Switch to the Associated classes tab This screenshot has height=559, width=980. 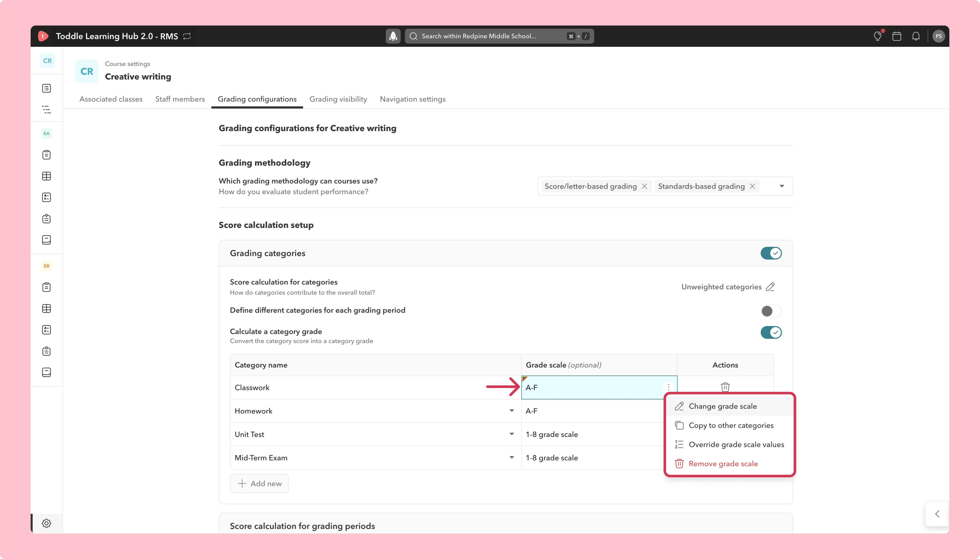point(111,99)
